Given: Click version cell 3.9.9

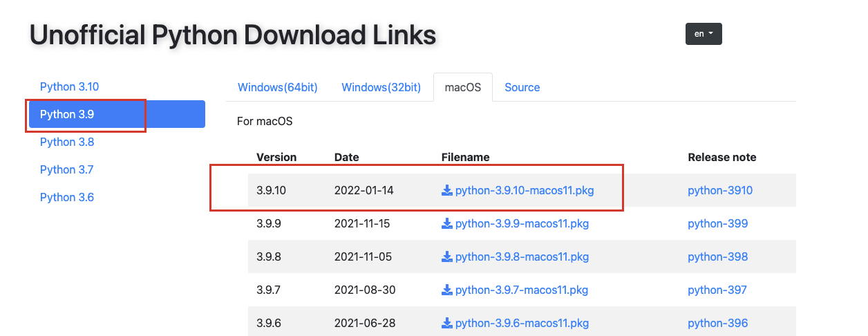Looking at the screenshot, I should [x=268, y=223].
